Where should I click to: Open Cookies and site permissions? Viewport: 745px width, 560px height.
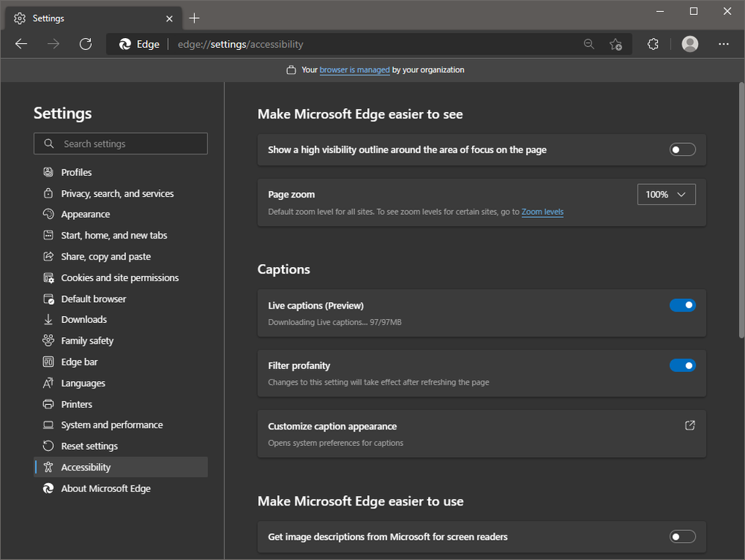(x=121, y=278)
